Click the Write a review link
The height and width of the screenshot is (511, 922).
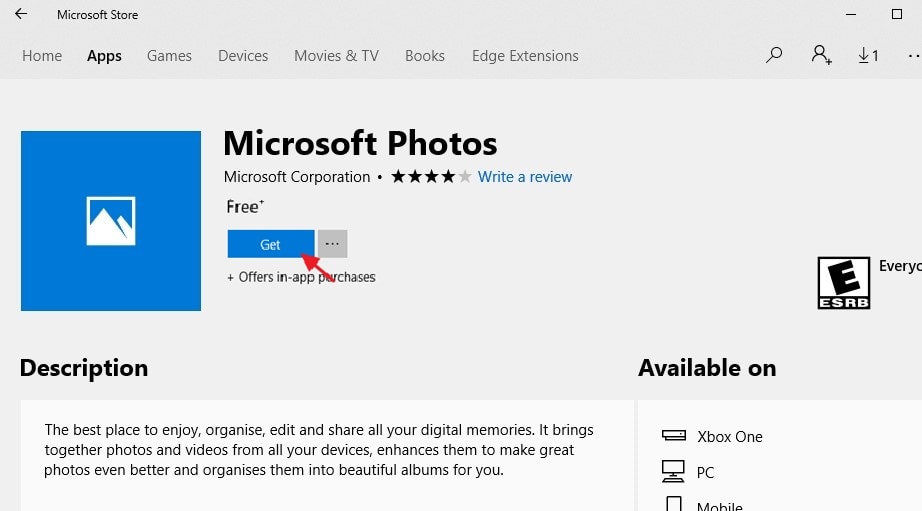coord(525,177)
